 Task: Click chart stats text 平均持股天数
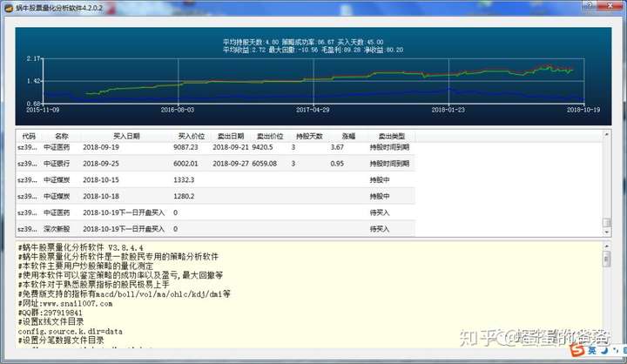coord(242,42)
